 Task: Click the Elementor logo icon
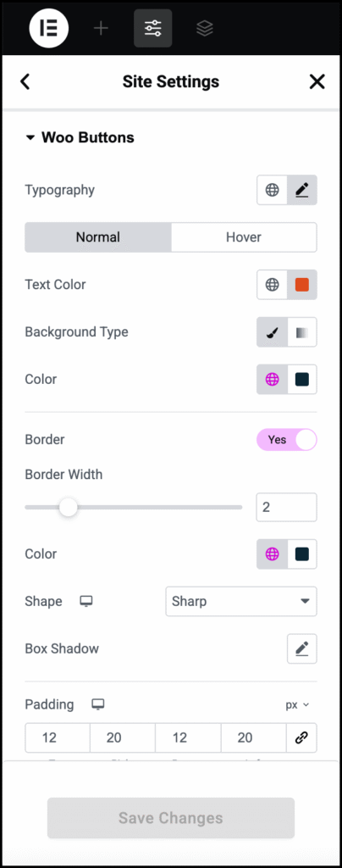point(48,28)
